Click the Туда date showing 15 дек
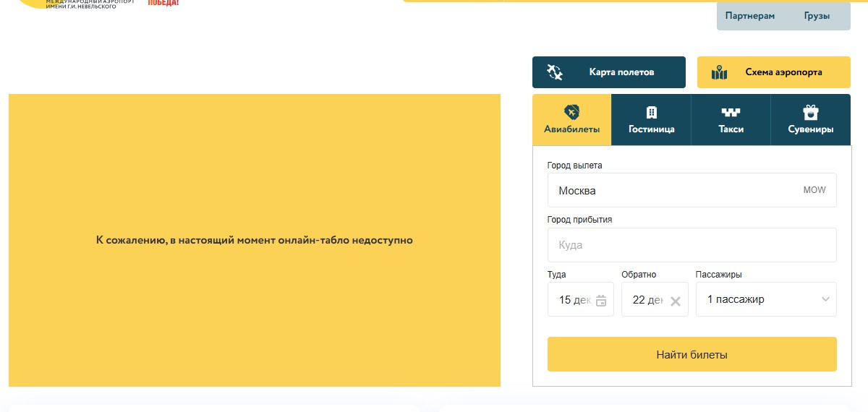The width and height of the screenshot is (868, 412). pyautogui.click(x=574, y=300)
